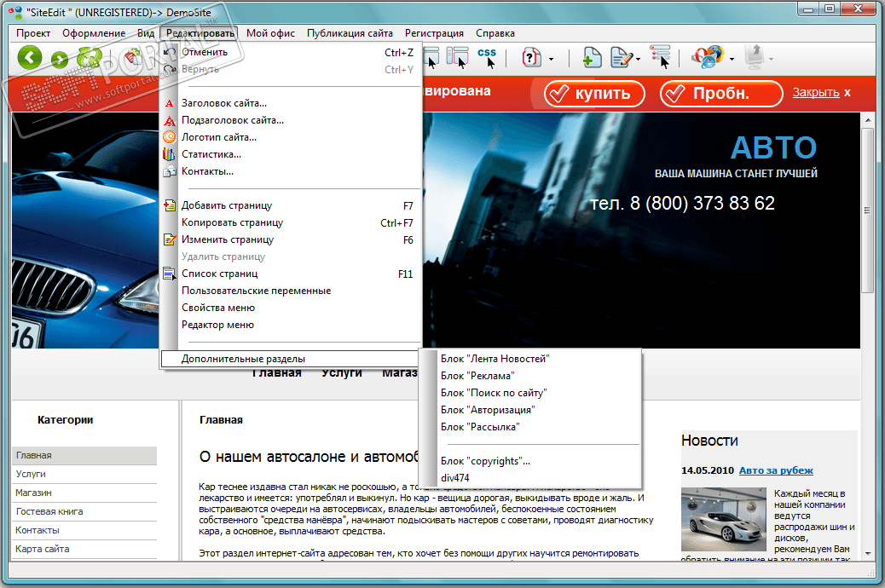Choose Блок "Лента Новостей" in submenu
Image resolution: width=885 pixels, height=588 pixels.
[530, 359]
